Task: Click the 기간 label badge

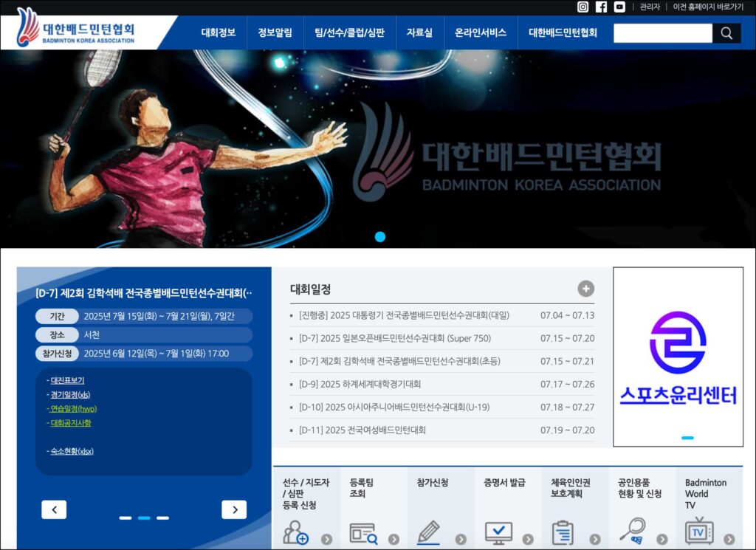Action: click(57, 316)
